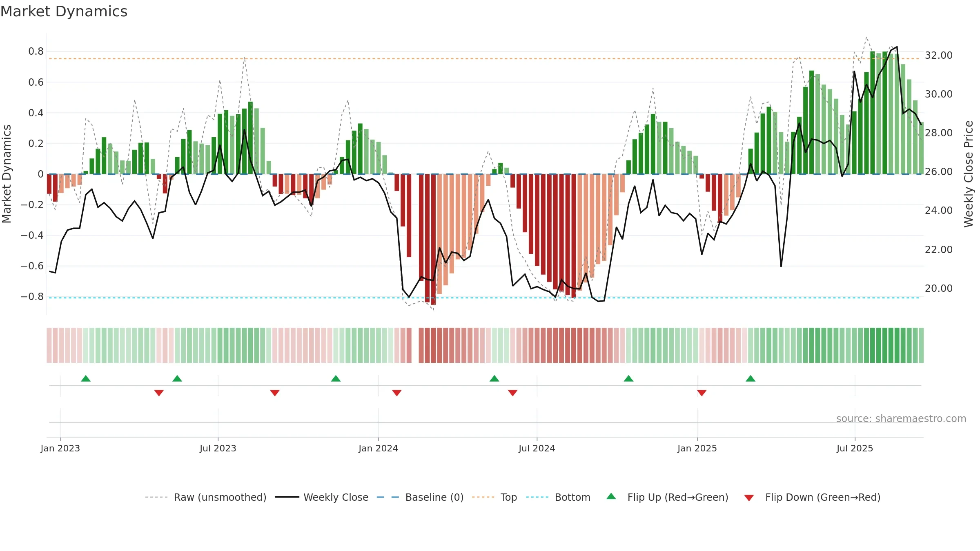Click the Flip Down triangle at January 2025

tap(702, 393)
